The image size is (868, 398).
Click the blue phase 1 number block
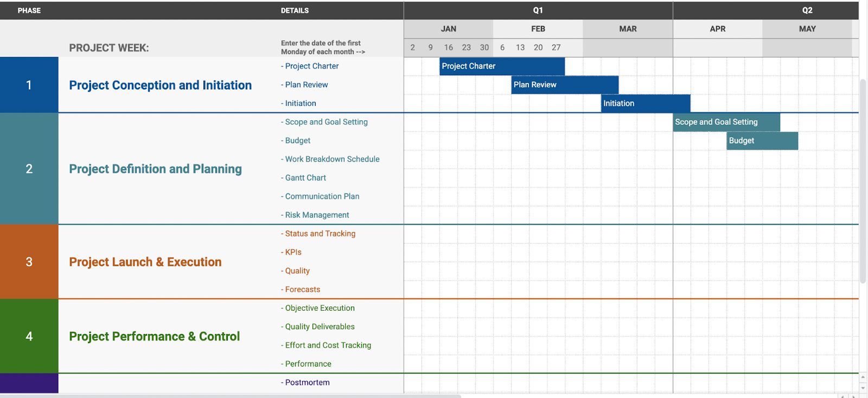click(29, 85)
